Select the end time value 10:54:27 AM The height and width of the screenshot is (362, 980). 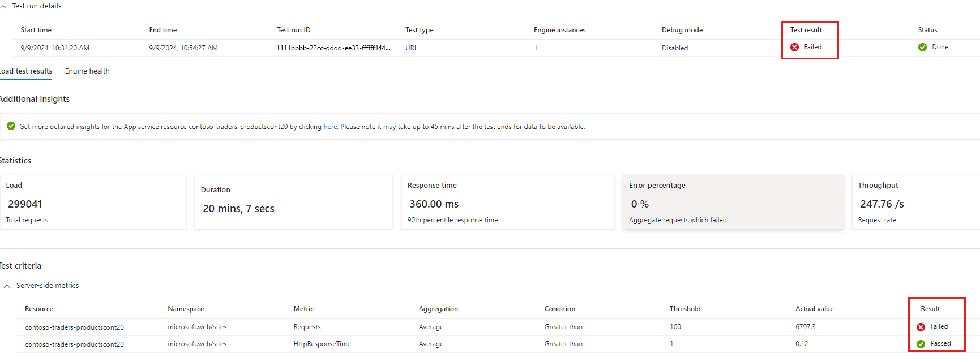pos(183,48)
